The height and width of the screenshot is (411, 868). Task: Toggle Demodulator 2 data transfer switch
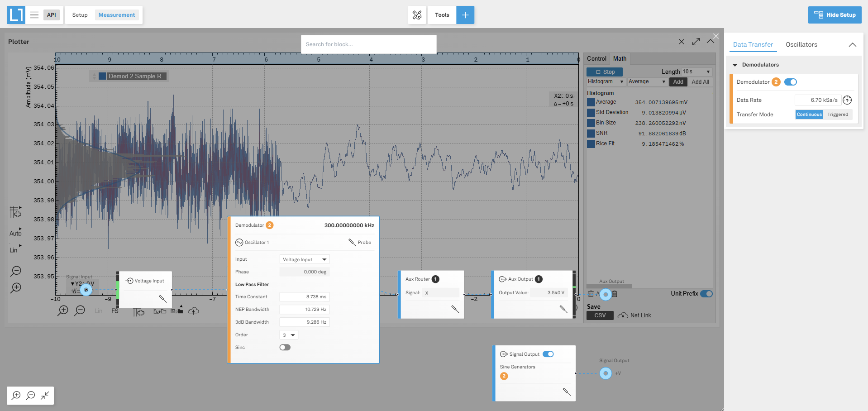pos(791,82)
